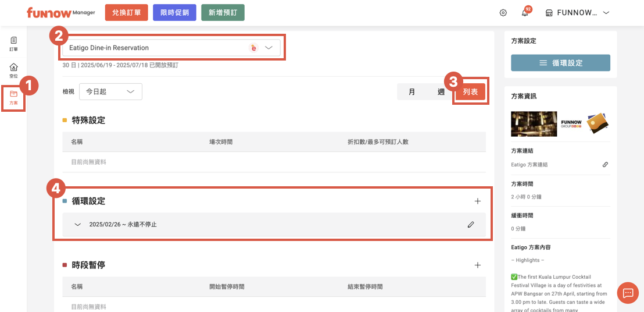
Task: Switch to 列表 list view tab
Action: tap(470, 92)
